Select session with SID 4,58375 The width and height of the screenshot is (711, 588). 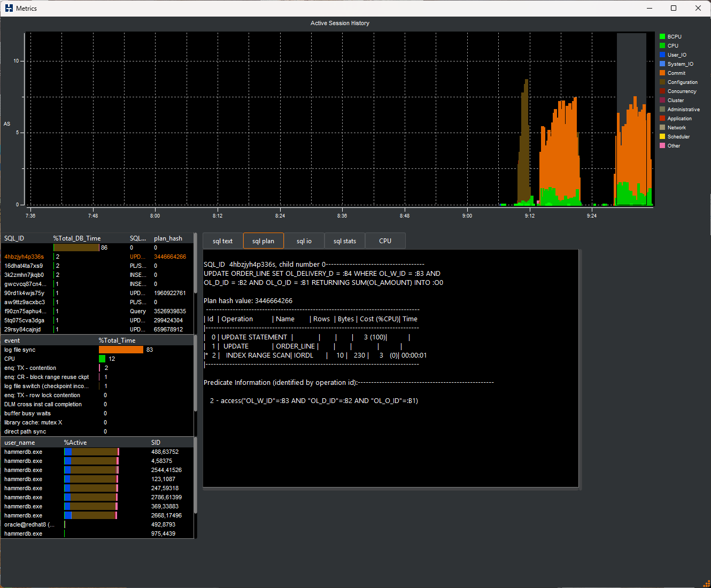(x=97, y=461)
